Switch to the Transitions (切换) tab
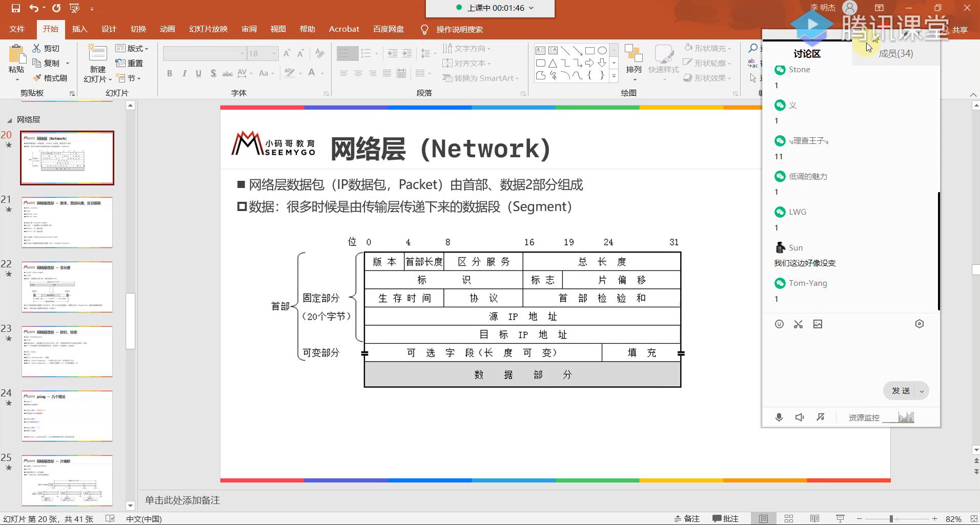 tap(138, 29)
